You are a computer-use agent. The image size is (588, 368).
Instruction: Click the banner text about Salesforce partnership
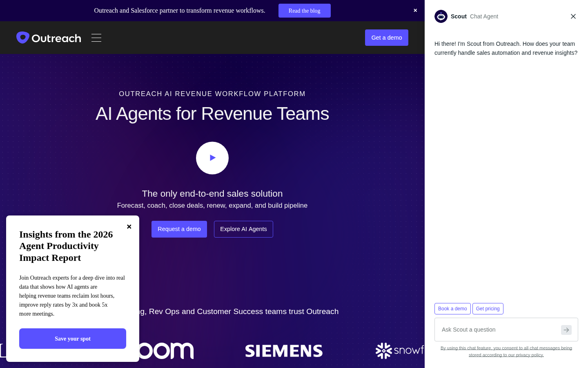(180, 11)
